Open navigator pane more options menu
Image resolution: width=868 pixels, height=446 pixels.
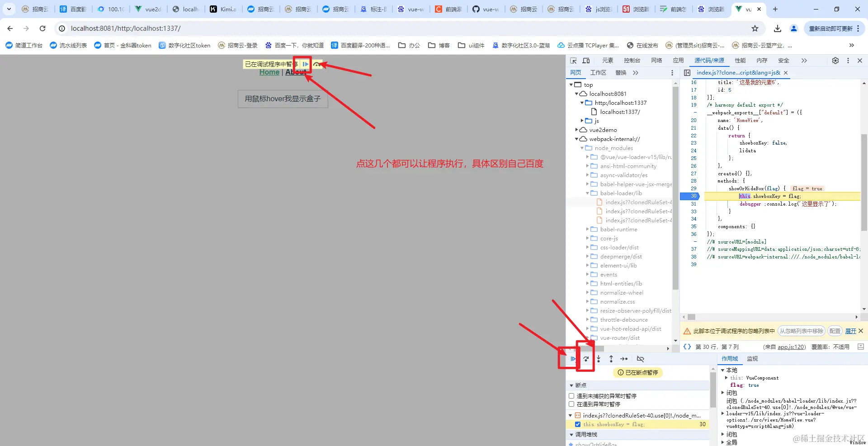point(672,73)
